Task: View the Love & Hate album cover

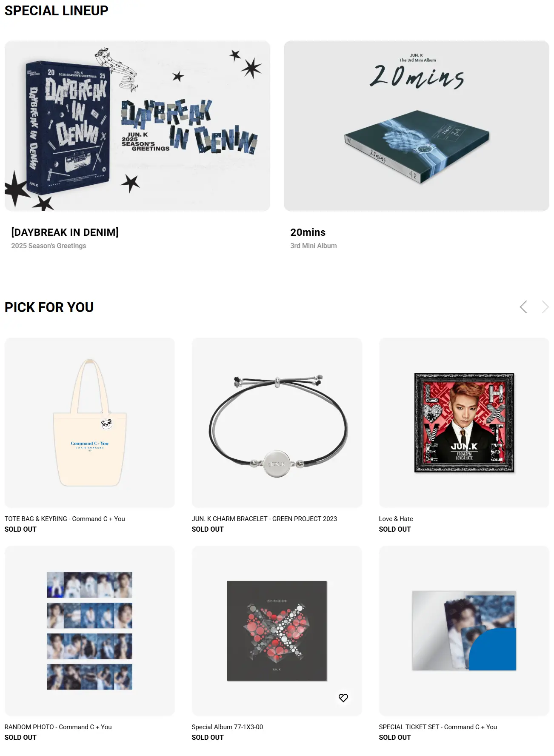Action: coord(464,423)
